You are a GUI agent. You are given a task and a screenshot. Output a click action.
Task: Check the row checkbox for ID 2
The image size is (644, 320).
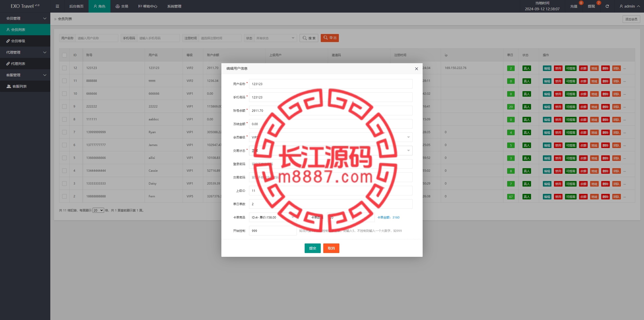click(64, 196)
